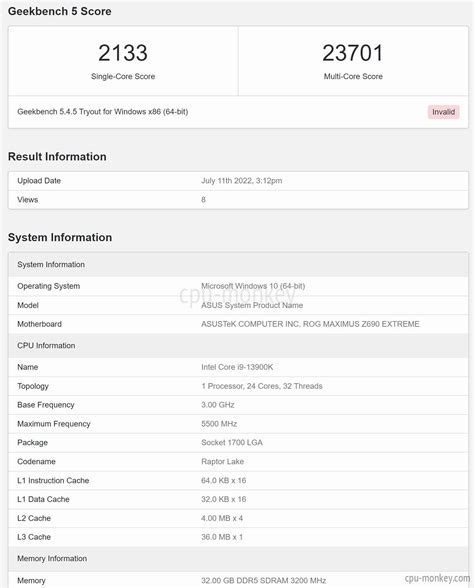Click the Views row label
The width and height of the screenshot is (474, 588).
[28, 200]
